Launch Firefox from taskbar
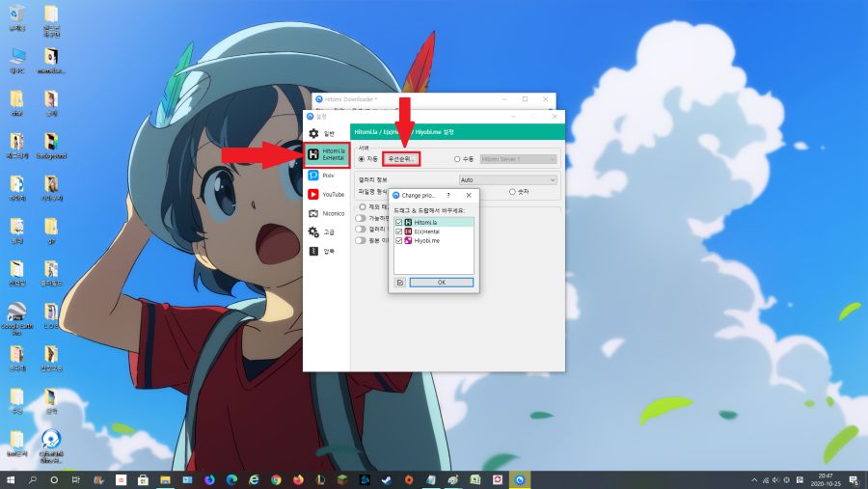Screen dimensions: 868x489 pos(298,480)
